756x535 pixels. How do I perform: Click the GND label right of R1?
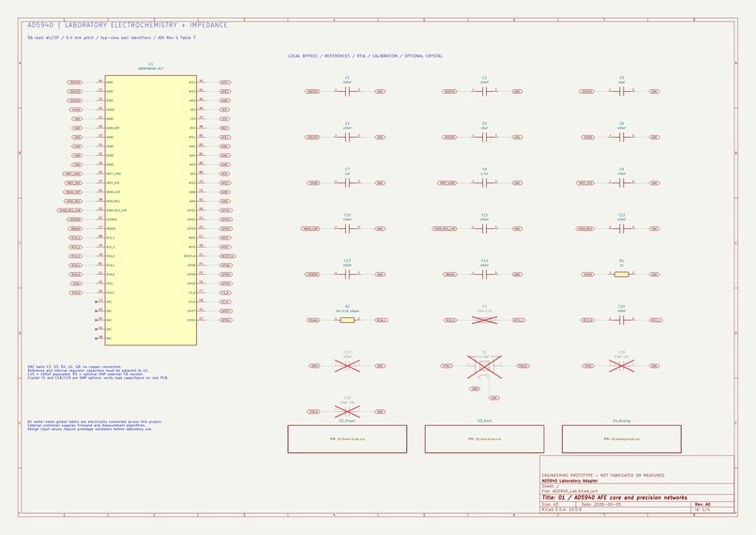point(655,274)
